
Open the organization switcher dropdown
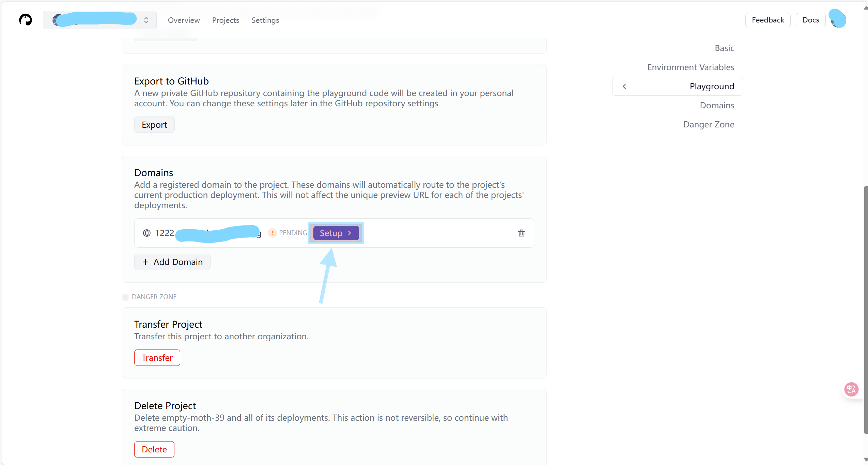(x=100, y=20)
